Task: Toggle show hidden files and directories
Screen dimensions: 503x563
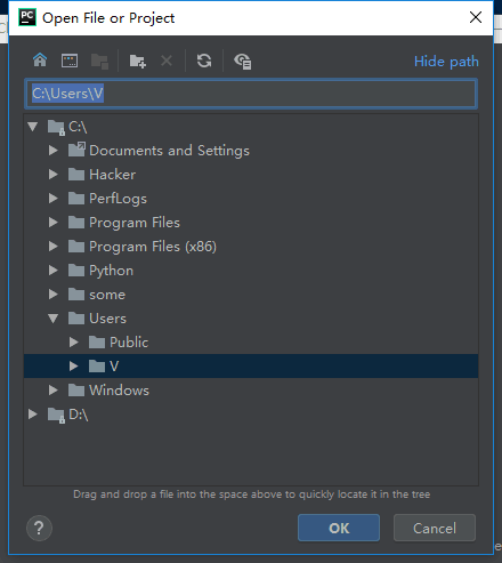Action: pos(243,61)
